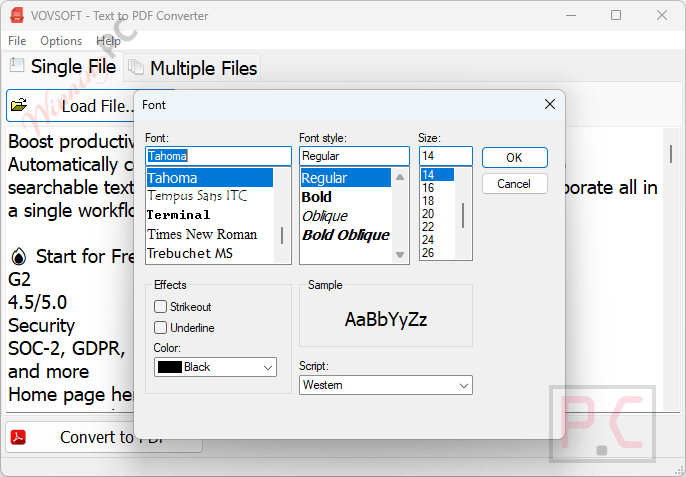Image resolution: width=686 pixels, height=477 pixels.
Task: Select size 16 in the size list
Action: [438, 188]
